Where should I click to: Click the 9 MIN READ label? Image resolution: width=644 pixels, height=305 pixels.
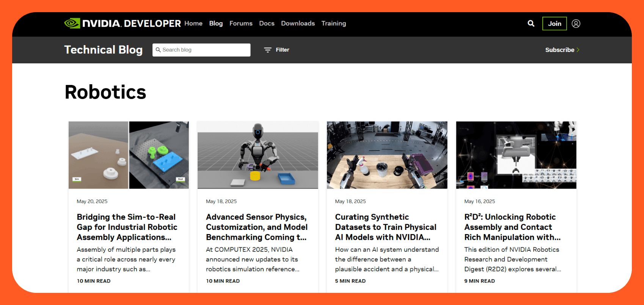click(480, 281)
